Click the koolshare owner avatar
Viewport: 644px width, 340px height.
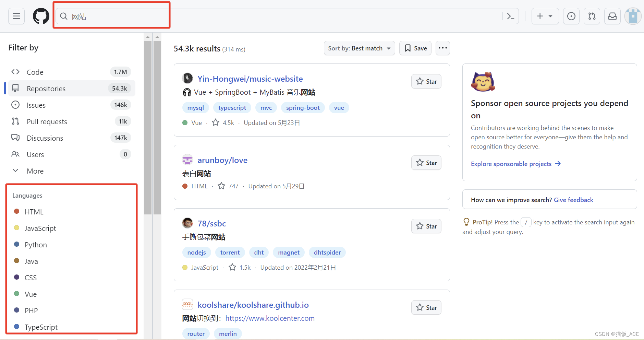pos(187,304)
